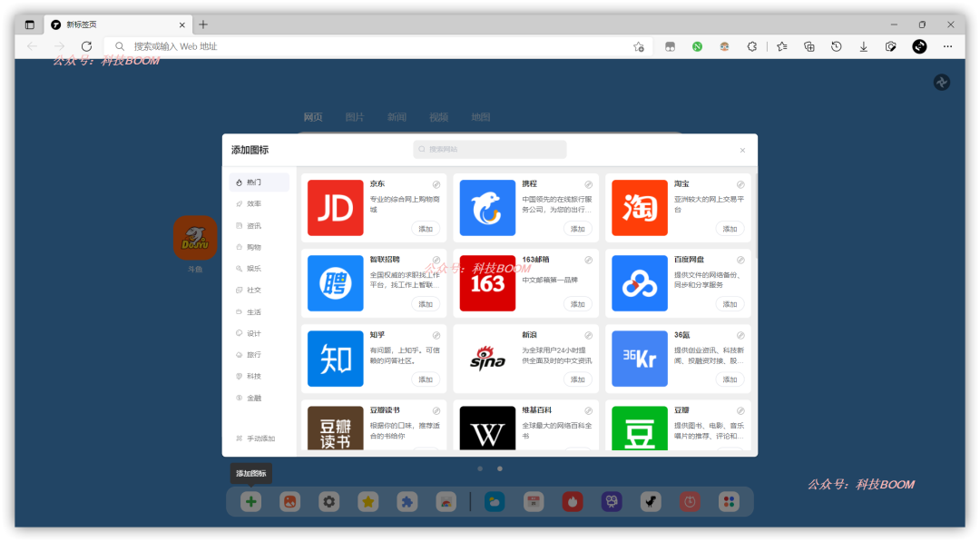The image size is (980, 542).
Task: Select the 新标签页 browser tab
Action: click(117, 25)
